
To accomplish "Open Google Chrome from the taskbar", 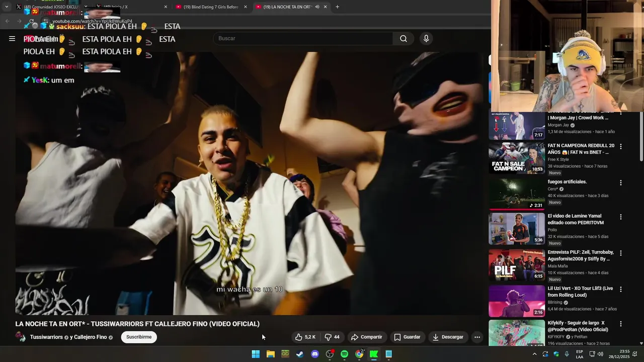I will click(359, 354).
